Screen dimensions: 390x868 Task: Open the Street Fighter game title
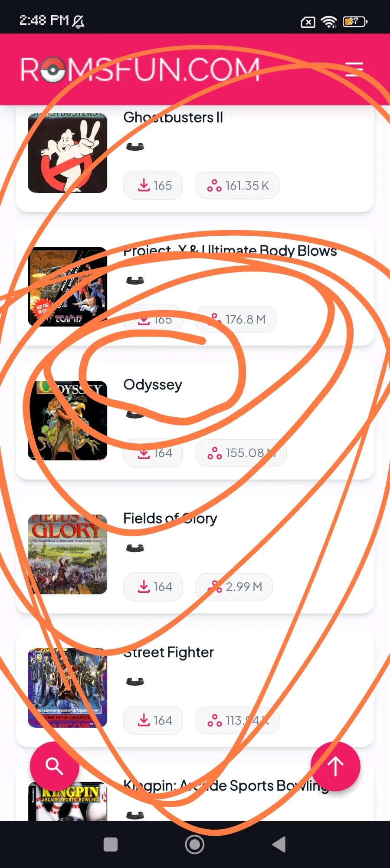(168, 652)
